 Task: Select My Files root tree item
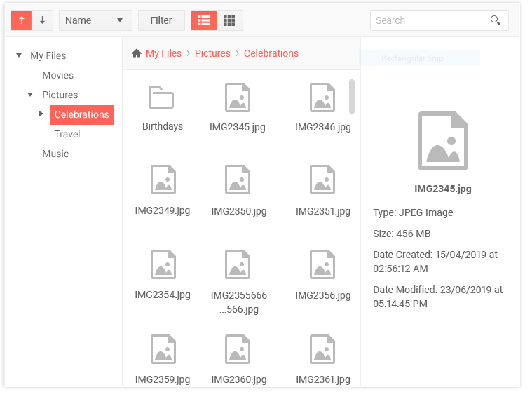[48, 56]
